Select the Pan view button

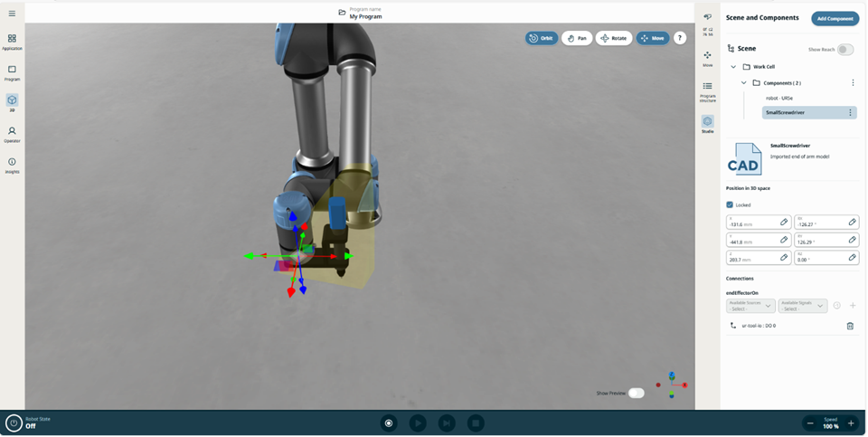pyautogui.click(x=576, y=38)
